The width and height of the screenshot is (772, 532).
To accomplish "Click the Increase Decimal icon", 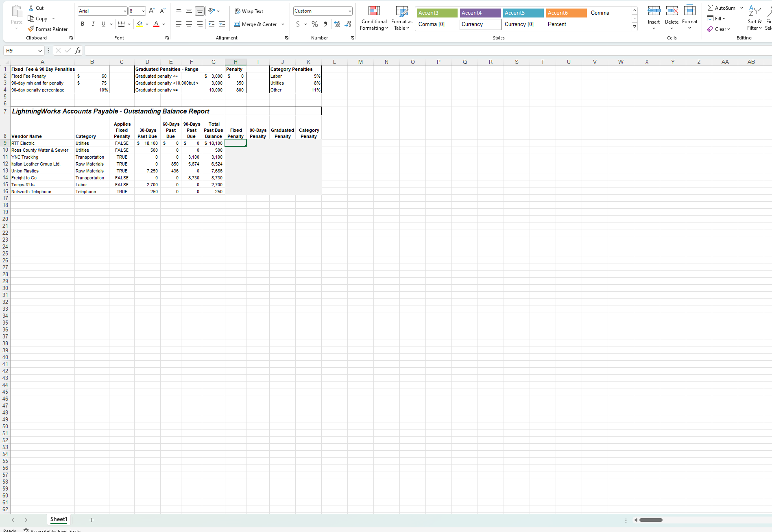I will [x=337, y=24].
